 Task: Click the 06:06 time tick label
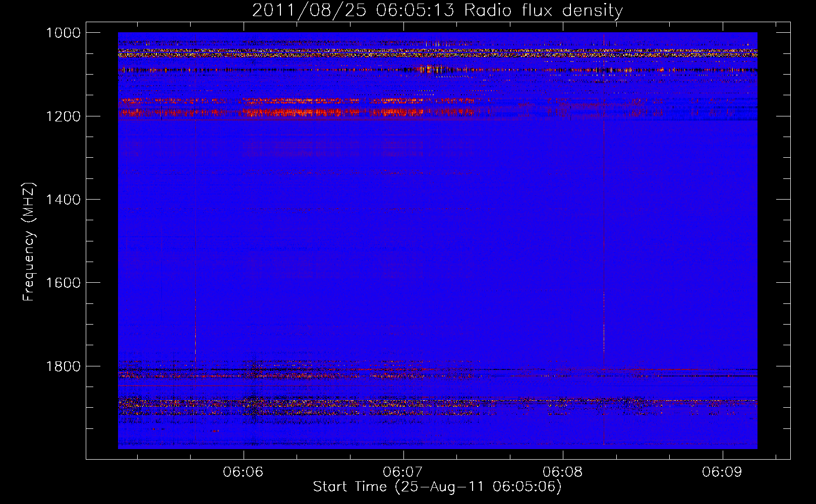point(244,472)
